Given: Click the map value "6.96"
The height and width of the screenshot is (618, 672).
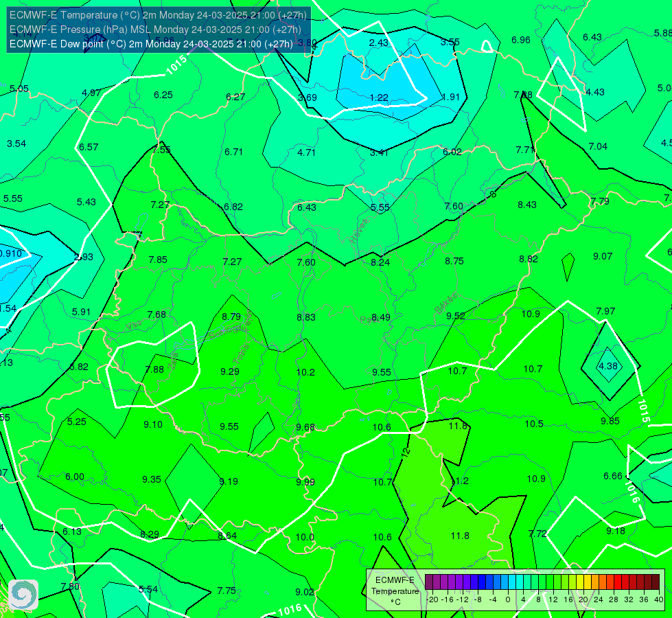Looking at the screenshot, I should 521,40.
